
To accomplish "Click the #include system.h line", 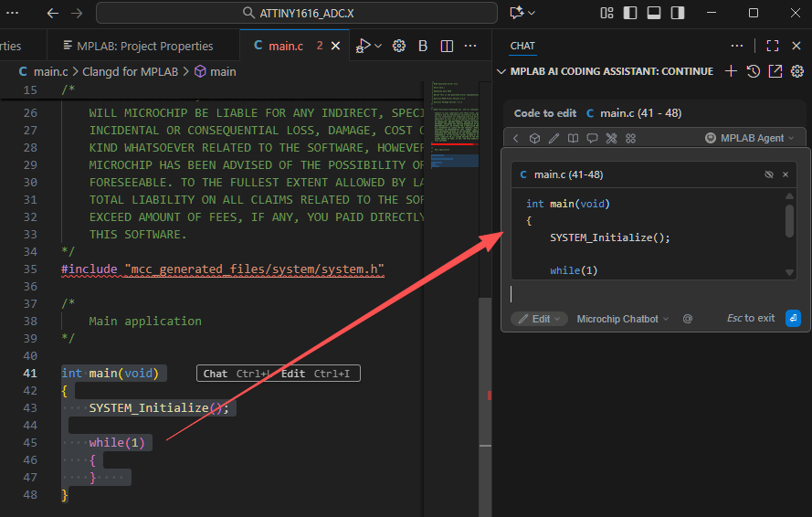I will [x=223, y=269].
